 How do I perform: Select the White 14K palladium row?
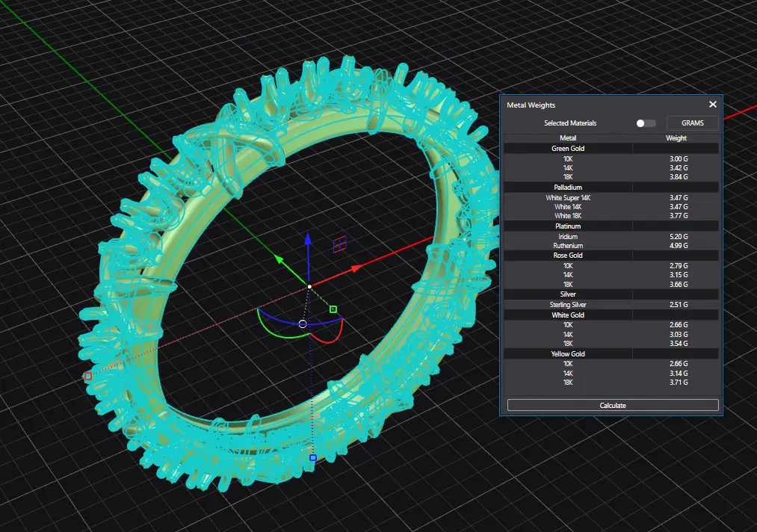point(611,207)
